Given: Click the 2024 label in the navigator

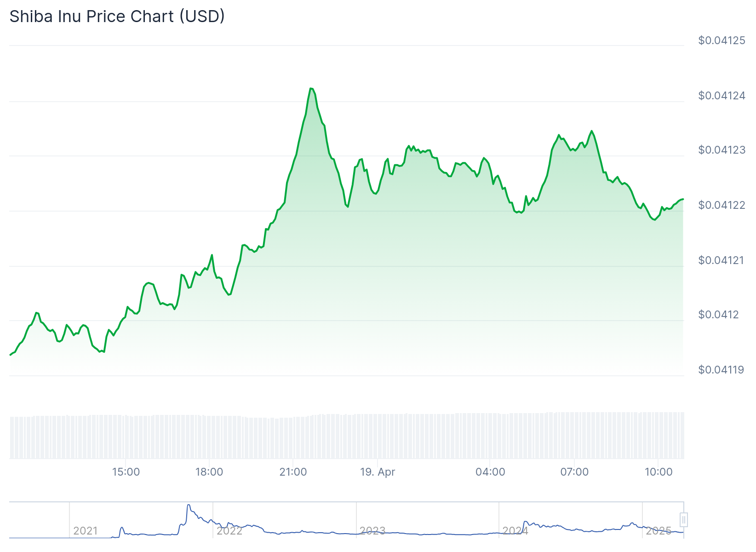Looking at the screenshot, I should click(x=515, y=531).
